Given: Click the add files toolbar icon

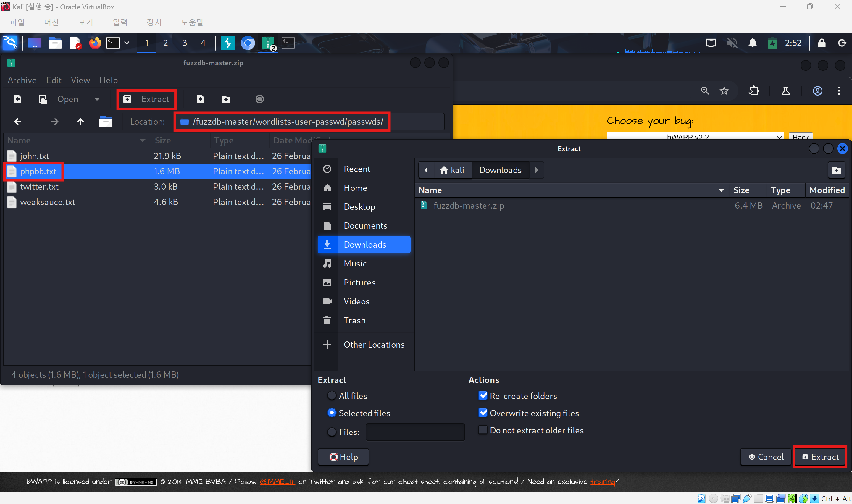Looking at the screenshot, I should pyautogui.click(x=200, y=99).
